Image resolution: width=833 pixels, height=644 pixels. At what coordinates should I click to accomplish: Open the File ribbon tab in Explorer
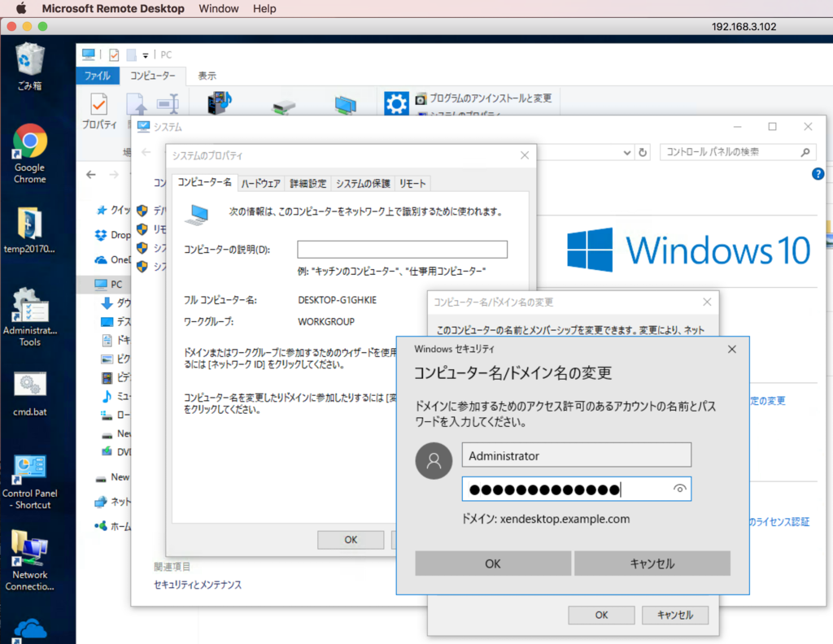pyautogui.click(x=98, y=76)
